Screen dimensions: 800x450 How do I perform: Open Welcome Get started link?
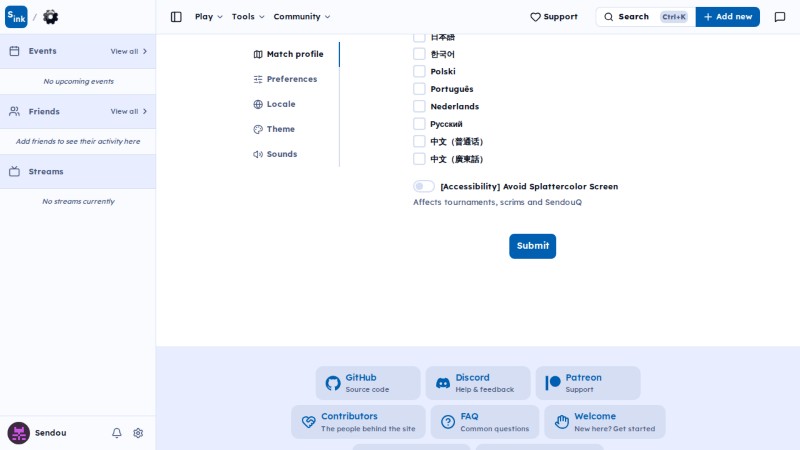[605, 422]
